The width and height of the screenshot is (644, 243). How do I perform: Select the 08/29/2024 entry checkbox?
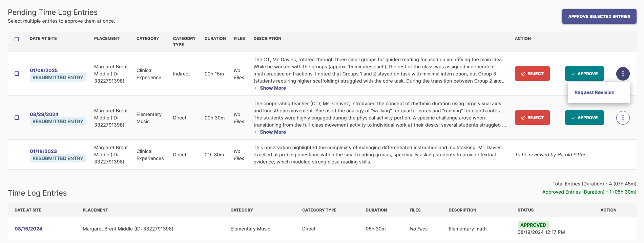[17, 118]
